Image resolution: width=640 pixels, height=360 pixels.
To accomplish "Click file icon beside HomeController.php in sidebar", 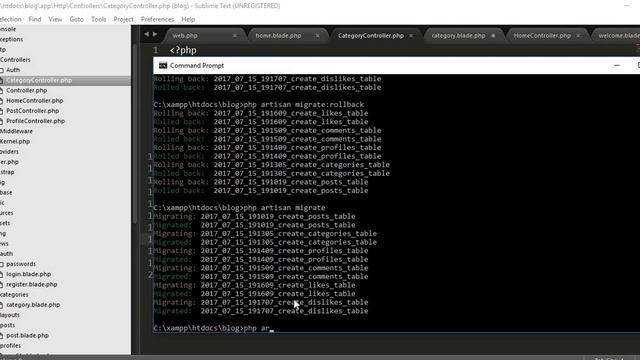I will tap(2, 100).
